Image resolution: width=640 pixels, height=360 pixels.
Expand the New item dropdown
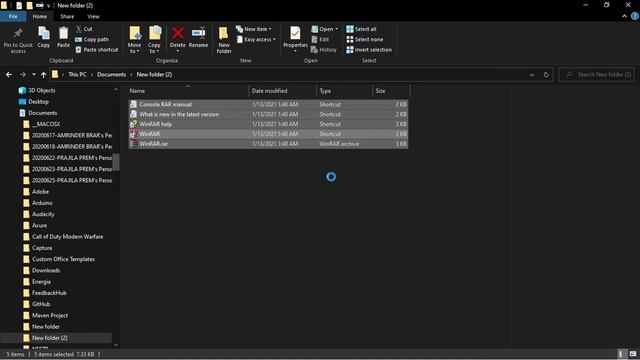point(254,29)
